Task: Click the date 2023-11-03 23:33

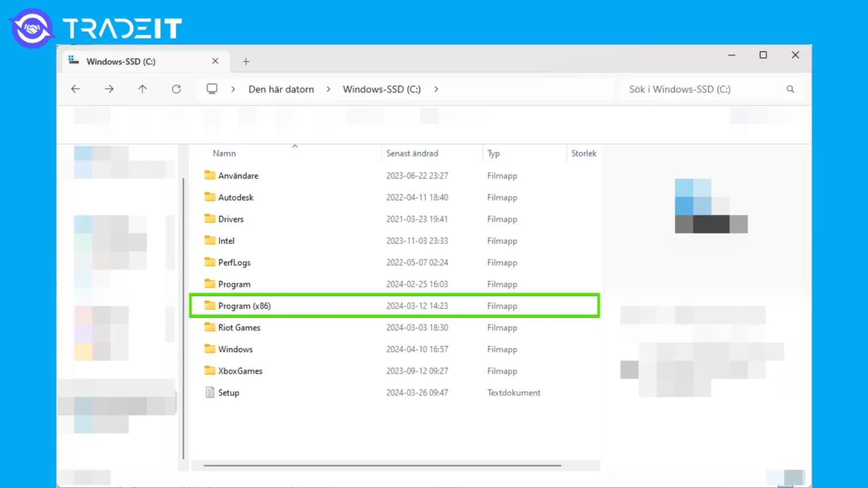Action: pos(417,241)
